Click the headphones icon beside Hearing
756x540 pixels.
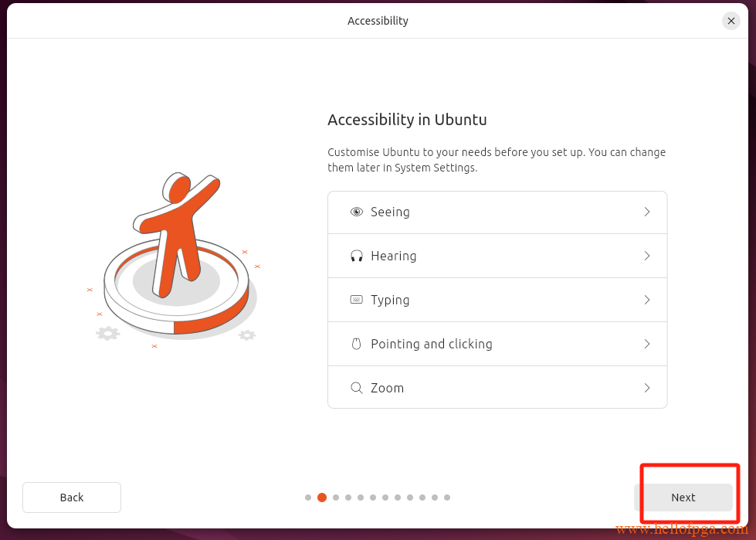pyautogui.click(x=356, y=256)
